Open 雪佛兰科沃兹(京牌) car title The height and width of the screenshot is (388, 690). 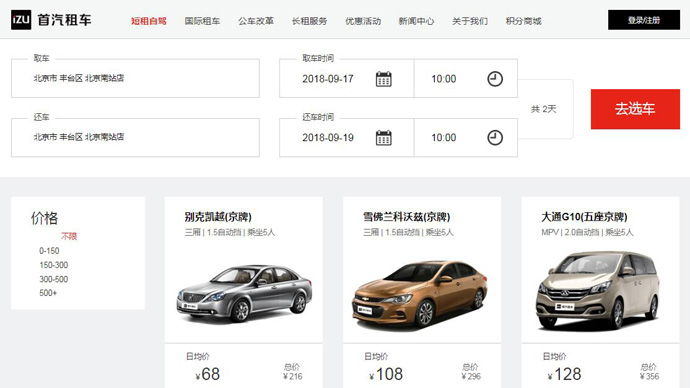click(406, 217)
